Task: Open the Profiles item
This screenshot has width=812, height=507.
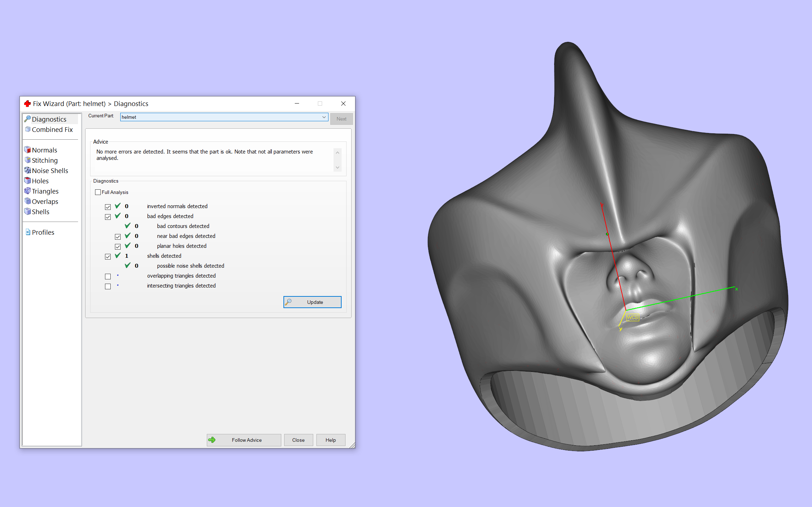Action: pyautogui.click(x=43, y=232)
